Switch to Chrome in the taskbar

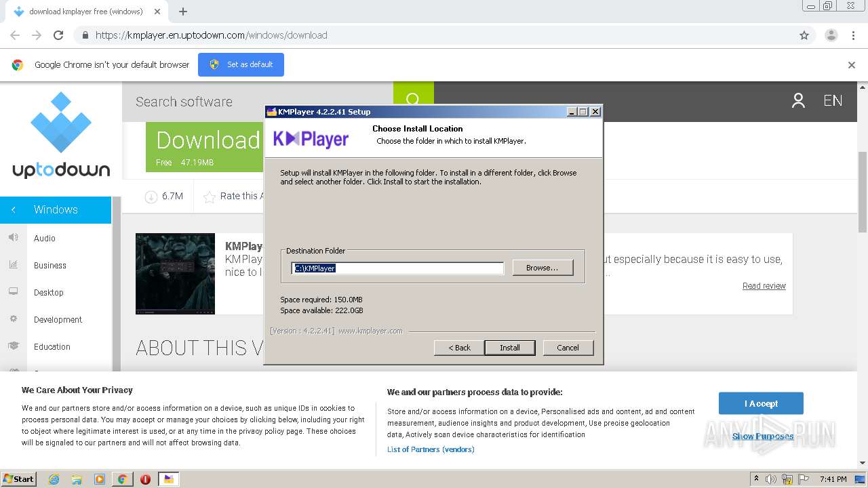tap(122, 479)
